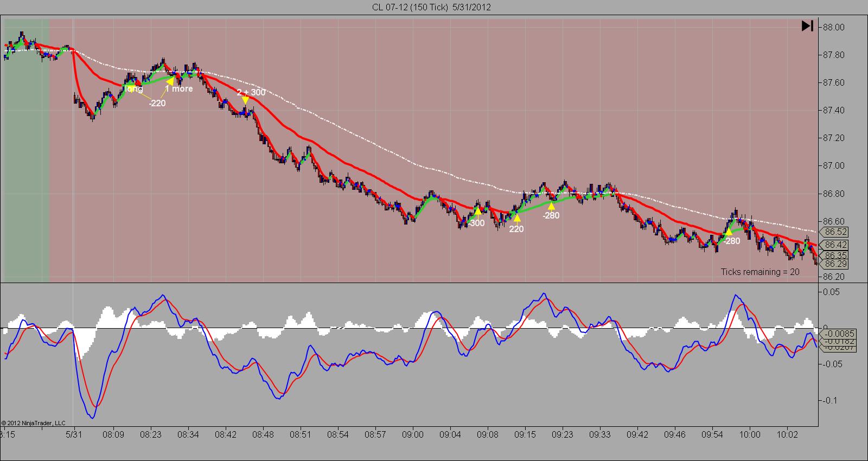
Task: Click the 86.42 price marker on the axis
Action: tap(835, 245)
